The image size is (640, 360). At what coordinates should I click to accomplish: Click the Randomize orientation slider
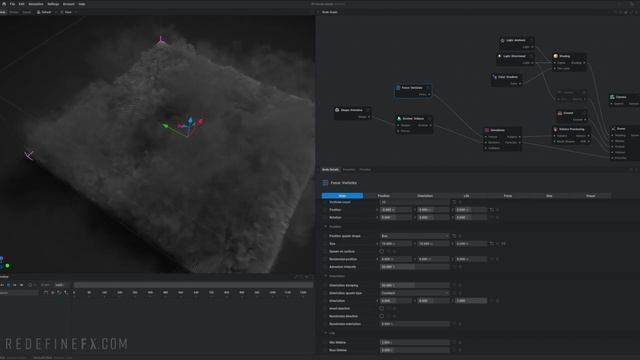point(414,324)
